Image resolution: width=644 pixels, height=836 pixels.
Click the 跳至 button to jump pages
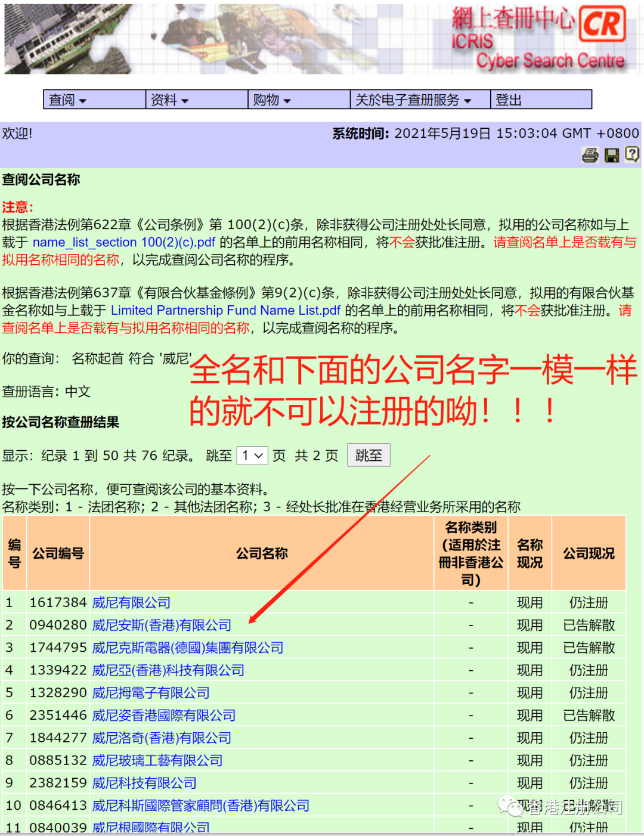coord(369,455)
